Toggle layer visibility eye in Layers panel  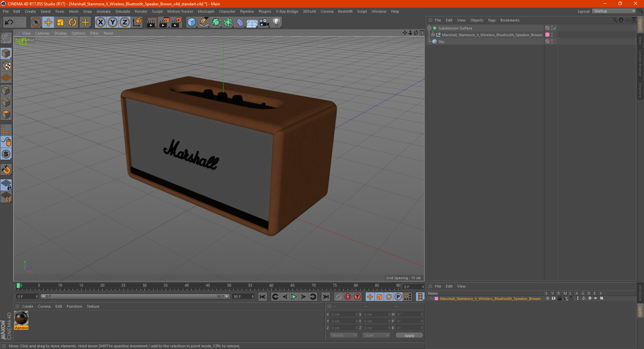[553, 298]
